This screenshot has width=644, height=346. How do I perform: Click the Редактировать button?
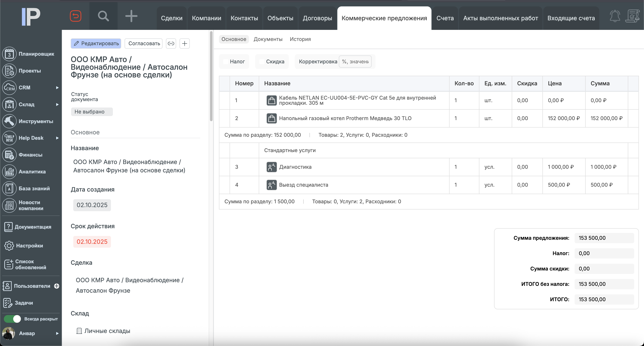[x=96, y=43]
